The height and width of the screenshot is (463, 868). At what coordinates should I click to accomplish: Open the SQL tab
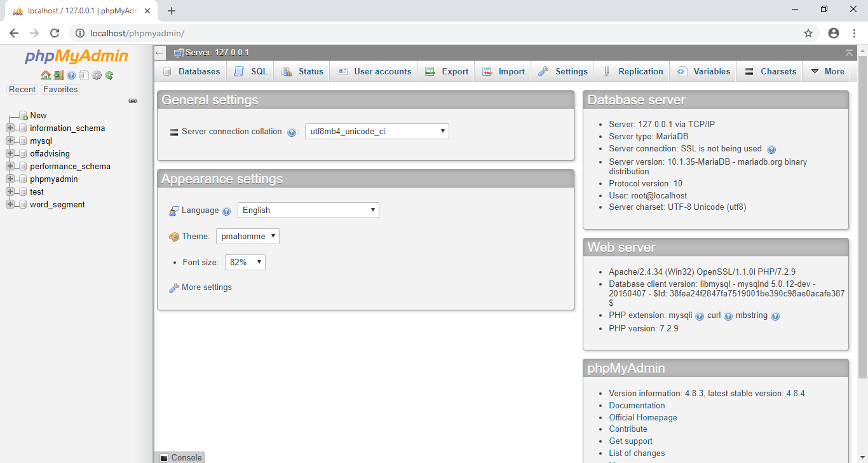point(250,71)
